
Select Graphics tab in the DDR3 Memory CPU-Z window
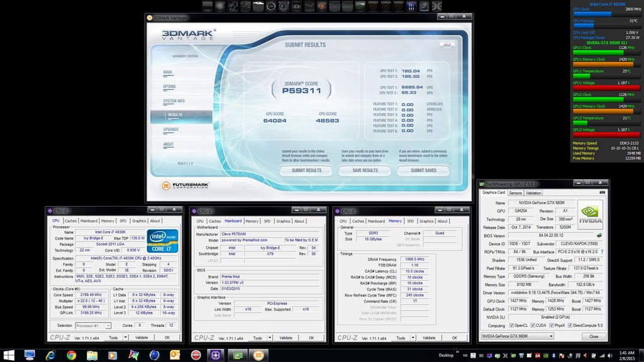[x=426, y=221]
